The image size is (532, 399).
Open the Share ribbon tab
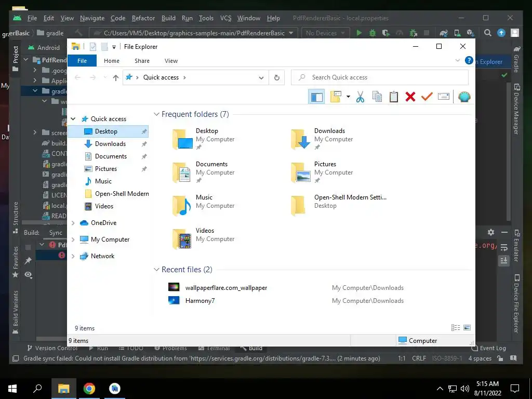pos(142,61)
